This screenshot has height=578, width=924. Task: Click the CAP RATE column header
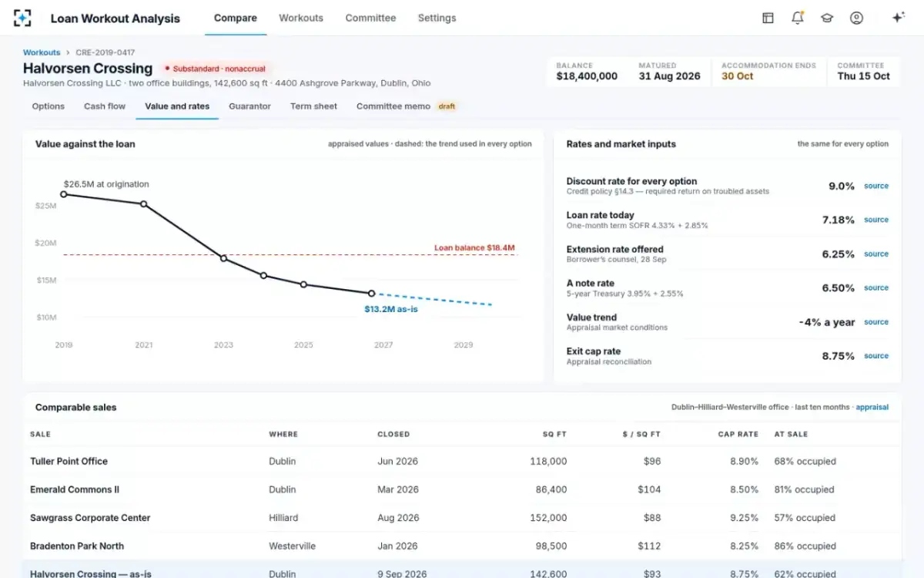pos(738,435)
